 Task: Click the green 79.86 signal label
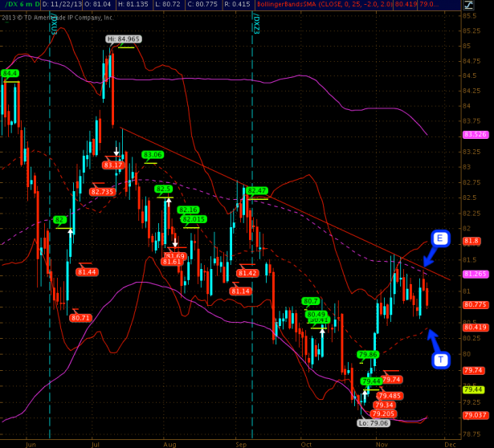coord(368,354)
